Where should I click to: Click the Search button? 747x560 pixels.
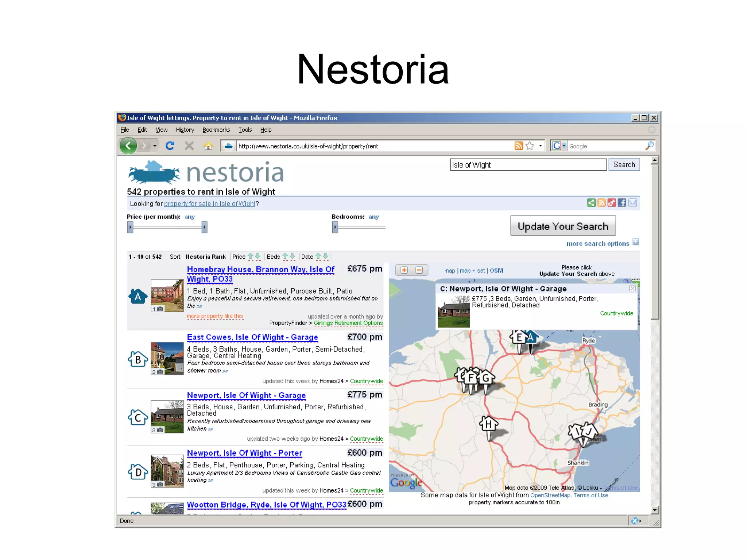pos(624,165)
